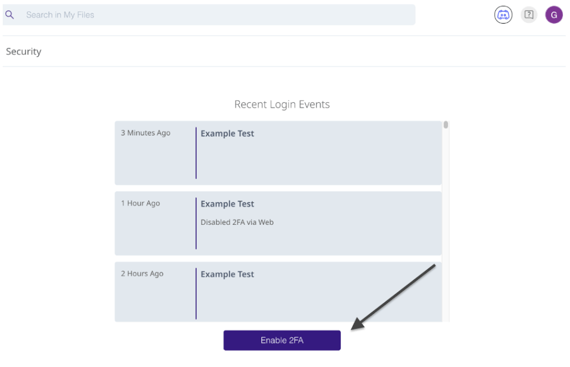Viewport: 570px width, 367px height.
Task: Click the scrollbar track below the thumb
Action: pyautogui.click(x=446, y=225)
